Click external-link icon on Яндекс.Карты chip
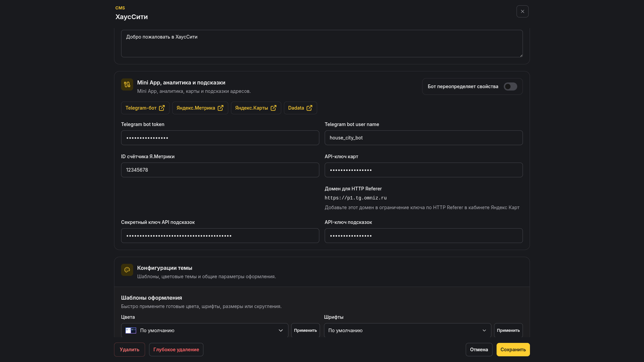 click(273, 108)
